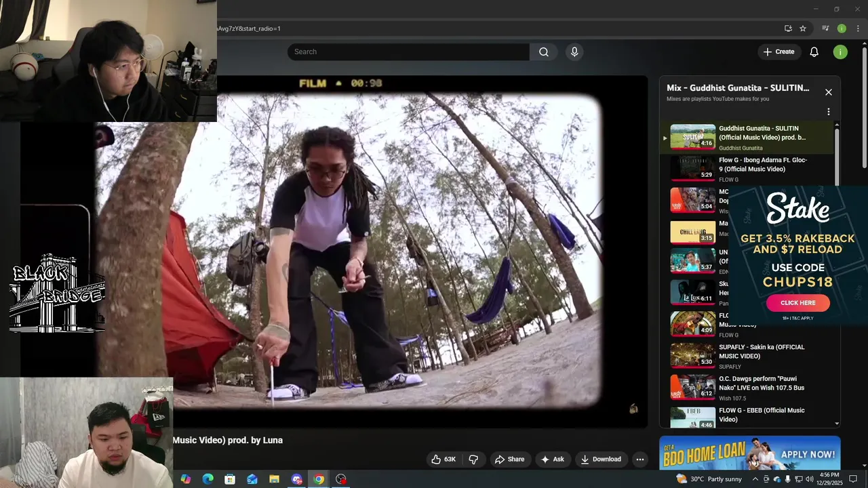Open the 6:11 video thumbnail
868x488 pixels.
tap(692, 293)
